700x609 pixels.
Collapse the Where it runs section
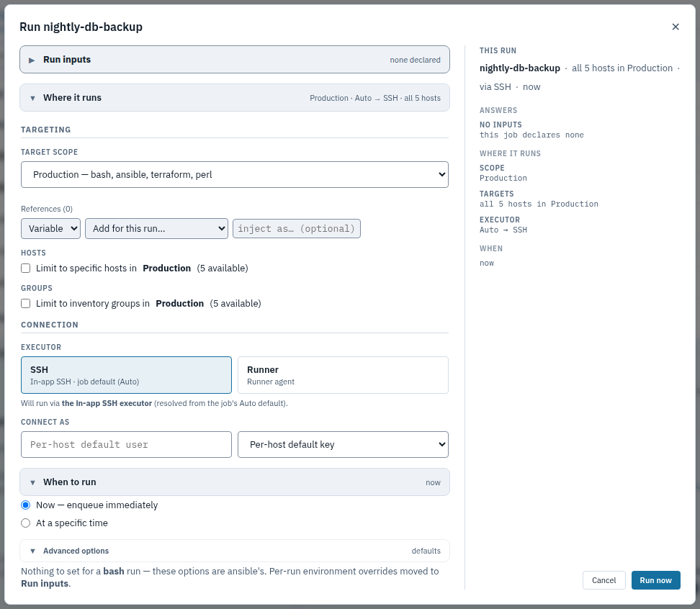(234, 98)
